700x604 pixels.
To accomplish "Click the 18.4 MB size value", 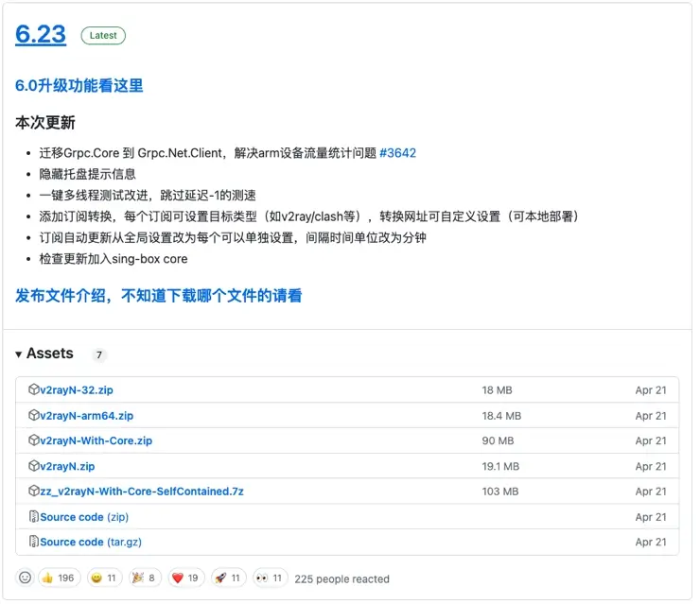I will click(x=501, y=416).
